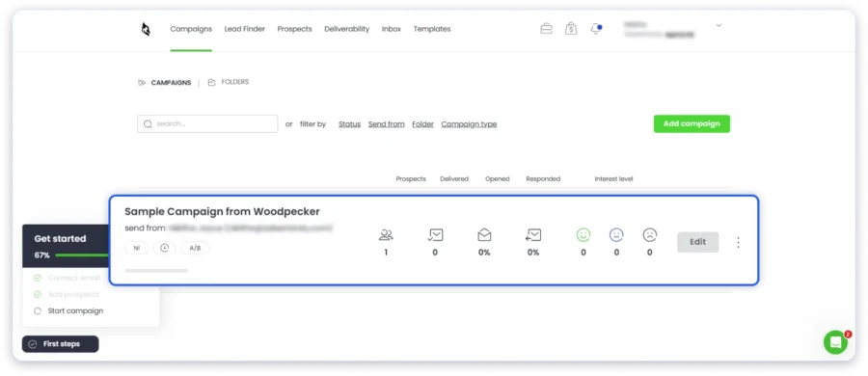Click the FOLDERS folder icon
868x376 pixels.
coord(211,83)
